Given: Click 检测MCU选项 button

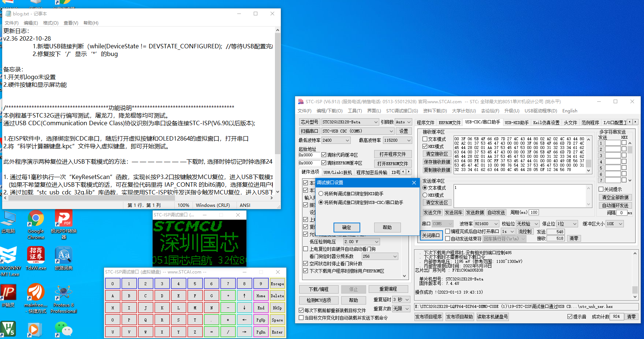Looking at the screenshot, I should point(319,300).
